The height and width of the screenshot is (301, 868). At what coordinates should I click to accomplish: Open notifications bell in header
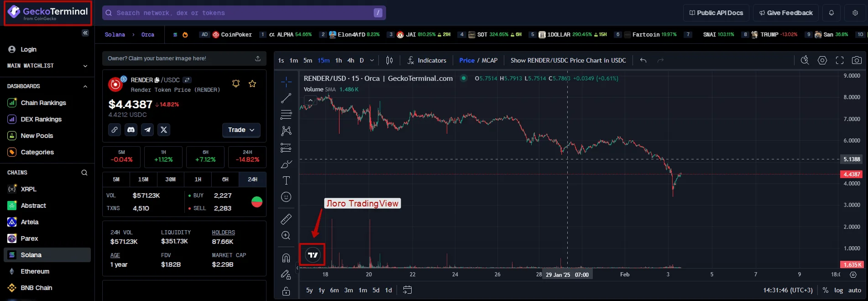(831, 13)
